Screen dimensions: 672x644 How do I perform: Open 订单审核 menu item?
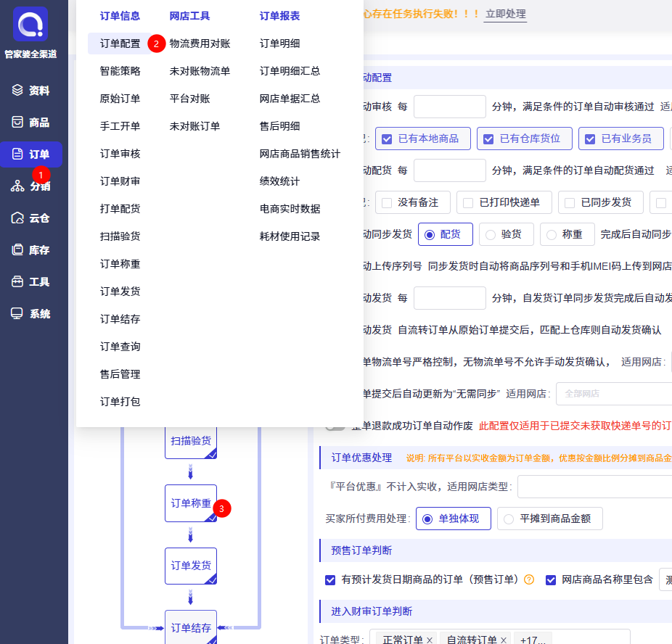click(x=120, y=154)
